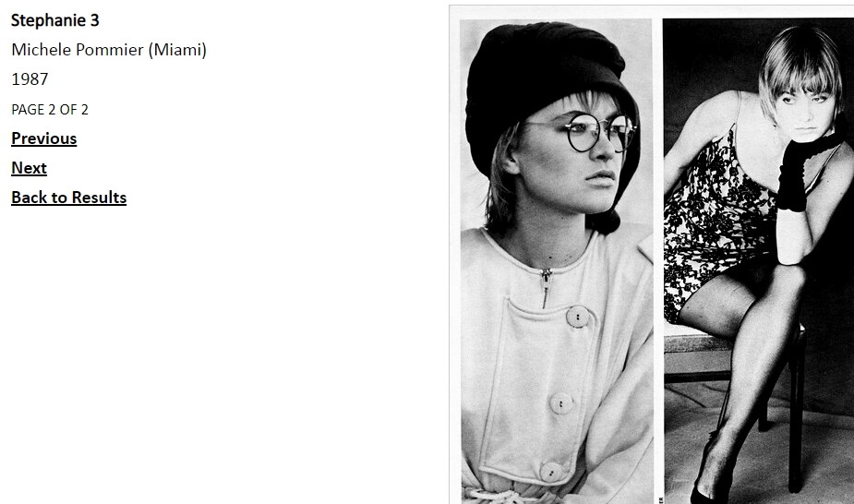Click the white gutter between the two photos
854x504 pixels.
click(658, 261)
